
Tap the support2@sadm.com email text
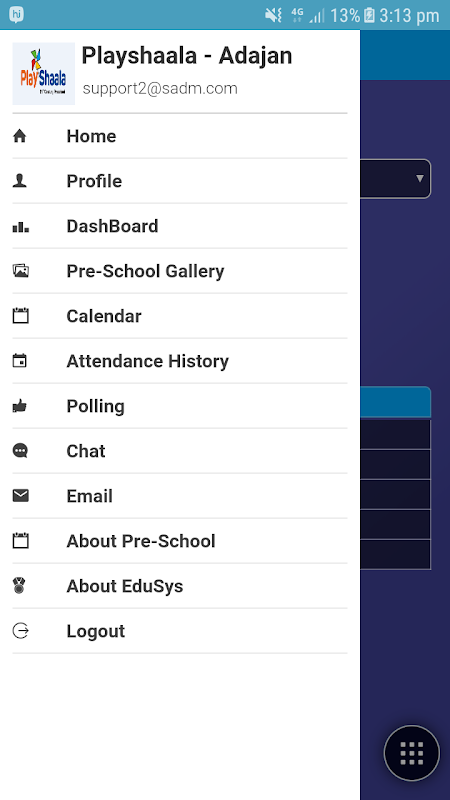(160, 88)
